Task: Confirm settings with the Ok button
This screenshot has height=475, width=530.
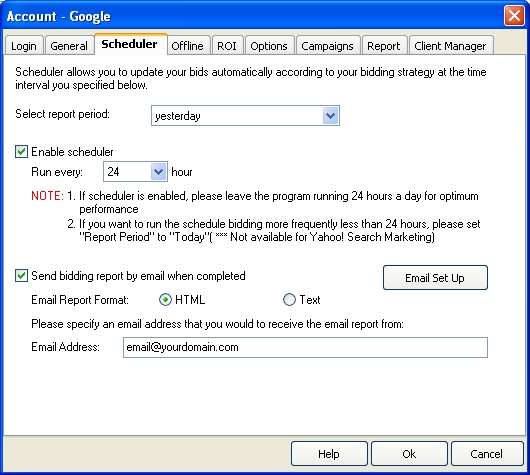Action: (409, 453)
